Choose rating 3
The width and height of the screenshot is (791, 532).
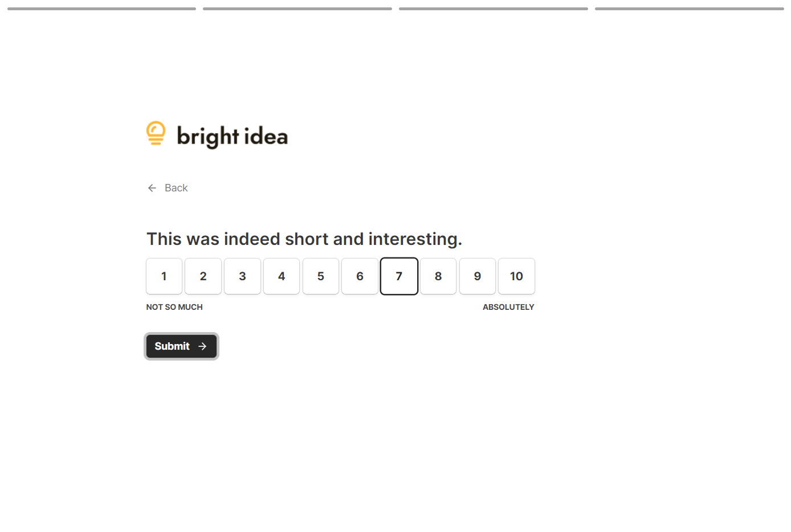point(243,276)
